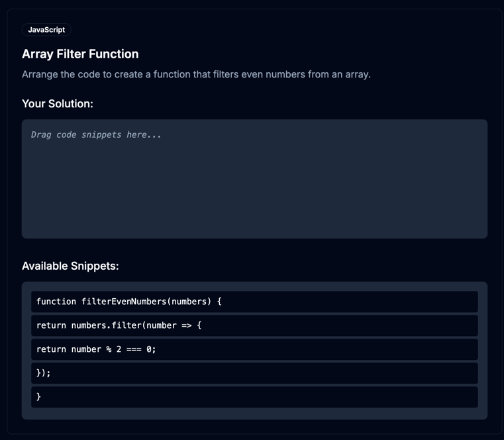This screenshot has width=504, height=440.
Task: Click the 'Your Solution:' label
Action: [x=58, y=104]
